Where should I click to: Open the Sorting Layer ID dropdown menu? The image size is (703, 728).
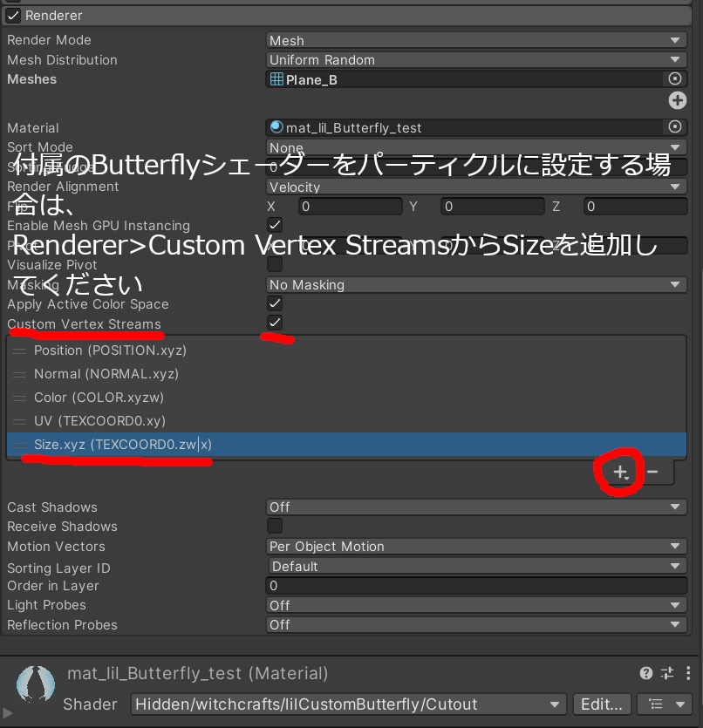(x=476, y=566)
